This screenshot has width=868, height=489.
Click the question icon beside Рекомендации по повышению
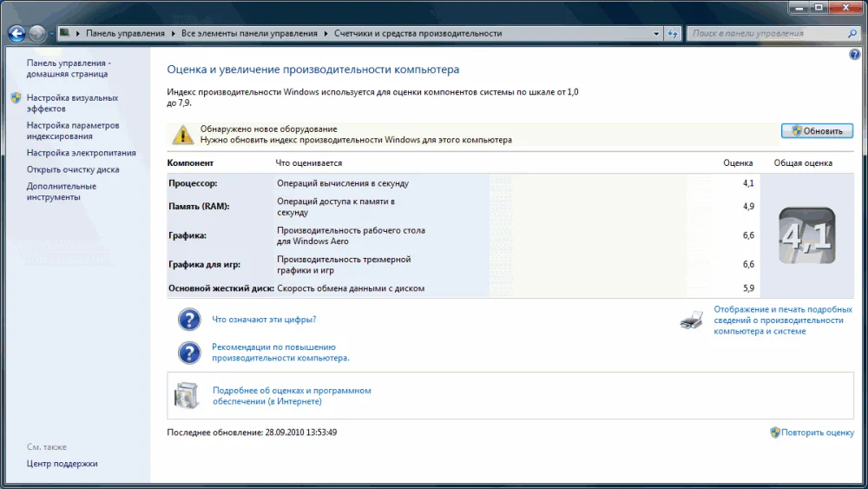click(x=189, y=353)
